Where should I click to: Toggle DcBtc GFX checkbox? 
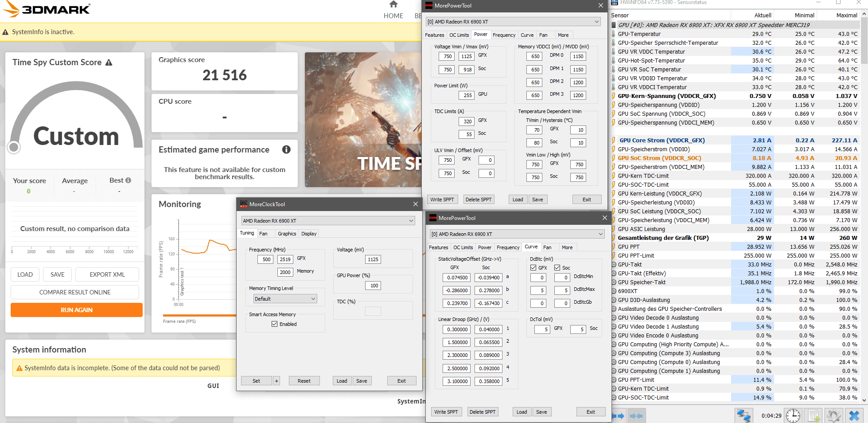click(x=533, y=268)
